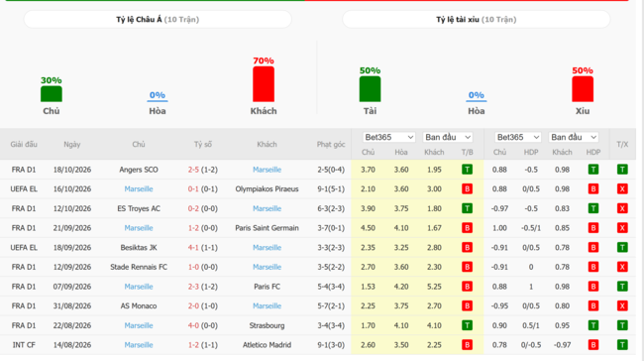
Task: Click the Olympiakos Piraeus team name
Action: 267,189
